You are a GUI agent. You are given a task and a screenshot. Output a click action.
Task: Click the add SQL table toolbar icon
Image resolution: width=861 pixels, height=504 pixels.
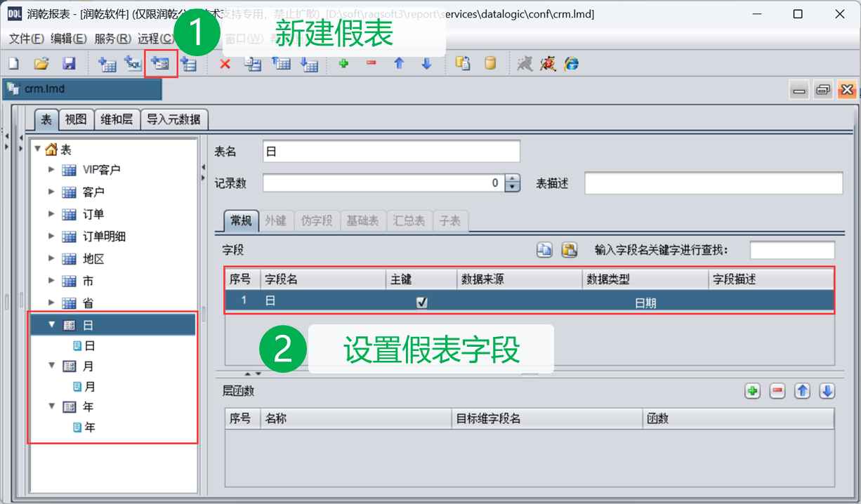point(133,64)
